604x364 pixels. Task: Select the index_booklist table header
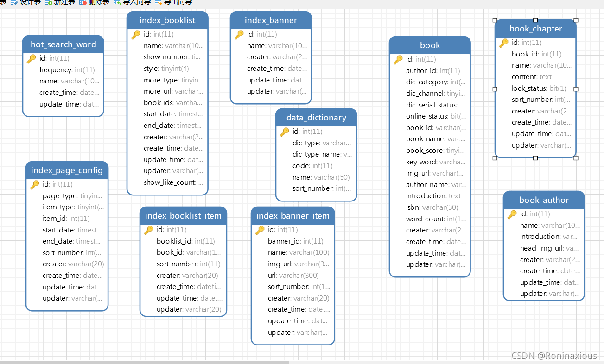point(167,20)
